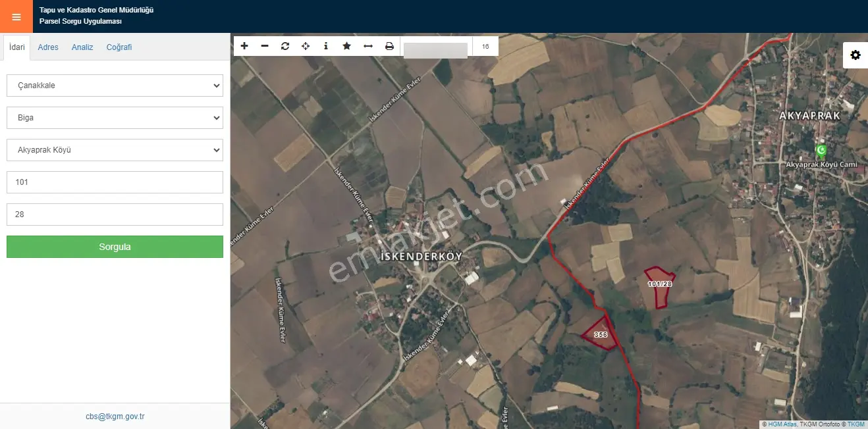868x429 pixels.
Task: Open the Coğrafi tab
Action: (x=119, y=47)
